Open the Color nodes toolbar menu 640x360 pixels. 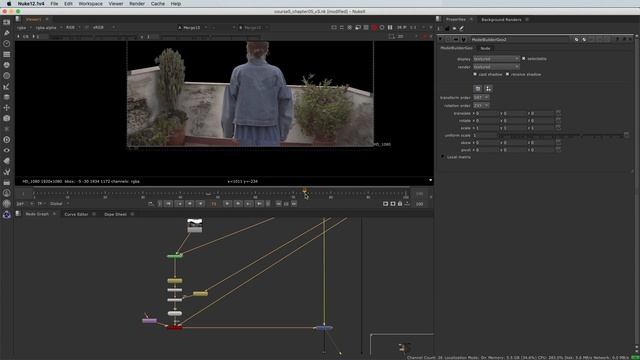tap(7, 65)
